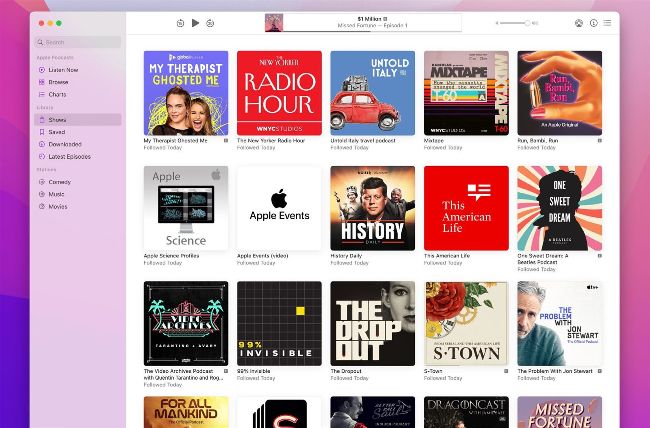The height and width of the screenshot is (428, 650).
Task: Open Listen Now in the sidebar
Action: (x=63, y=70)
